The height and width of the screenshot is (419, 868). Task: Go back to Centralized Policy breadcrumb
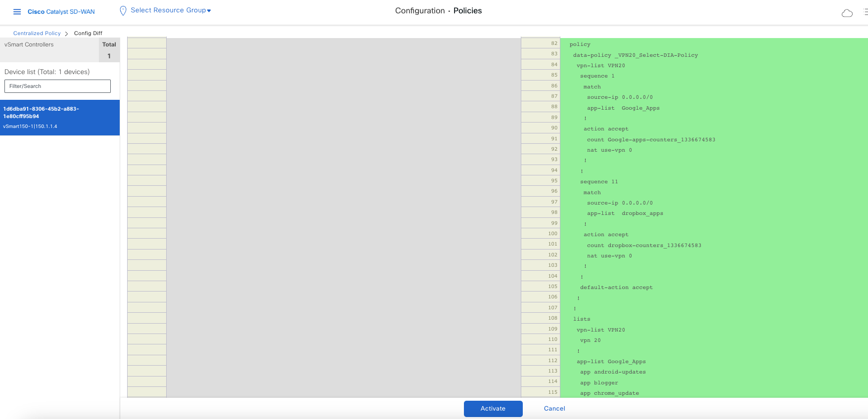(x=37, y=33)
